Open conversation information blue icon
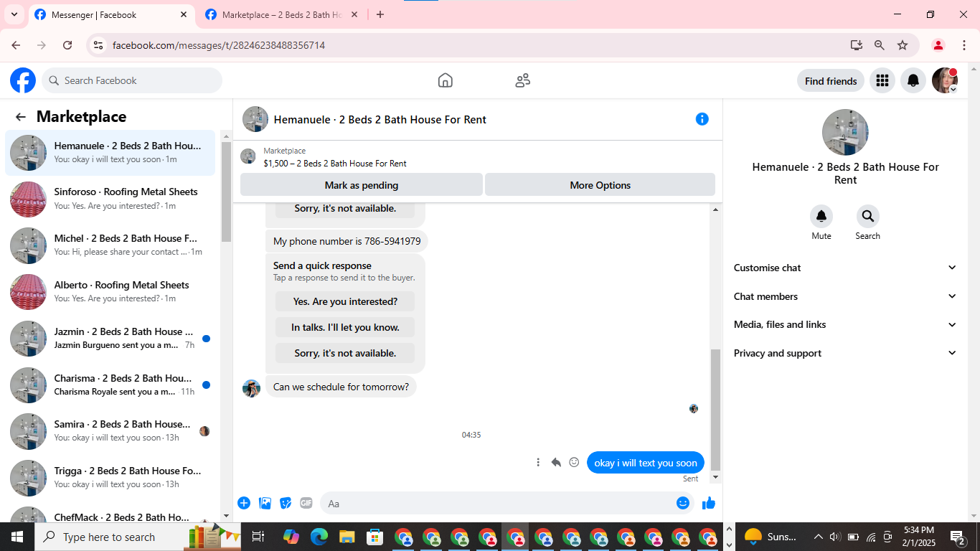Screen dimensions: 980x551 coord(702,119)
